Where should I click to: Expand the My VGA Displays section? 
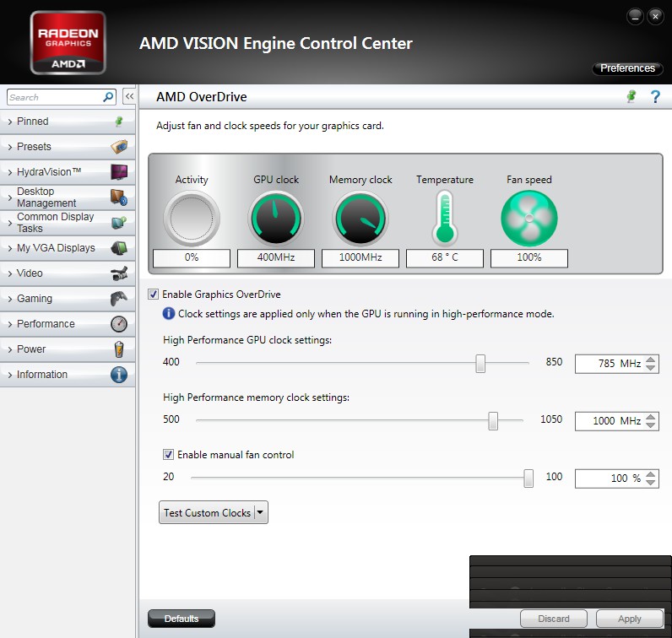[56, 248]
